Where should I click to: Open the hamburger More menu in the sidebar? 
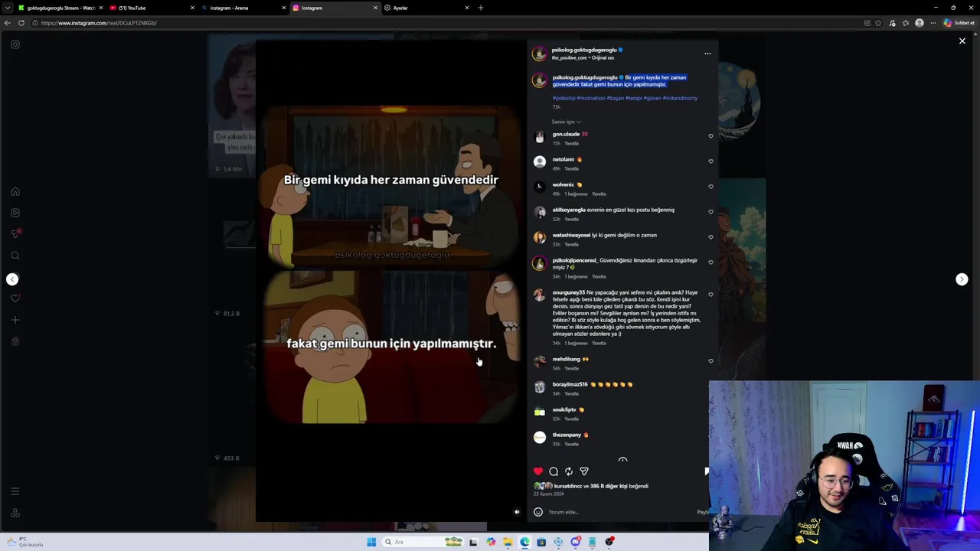15,491
